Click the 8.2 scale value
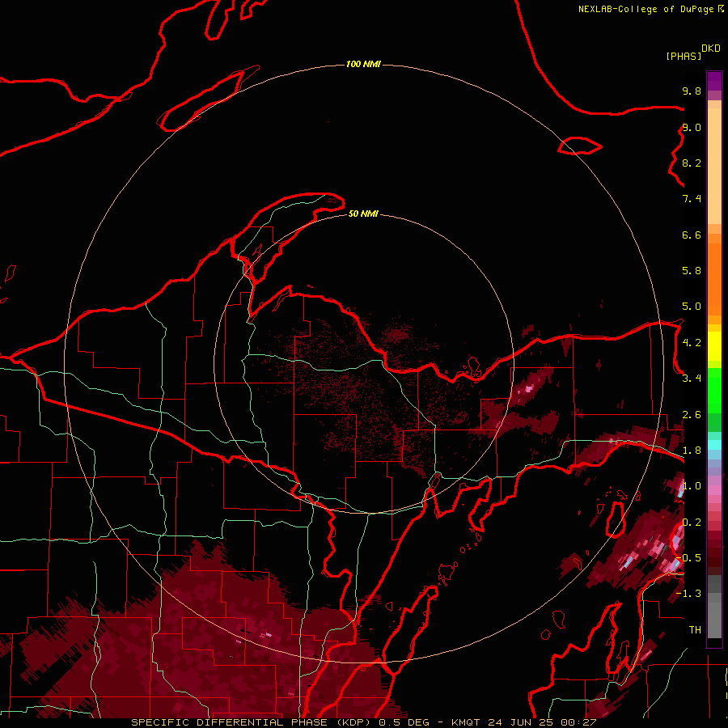Viewport: 728px width, 728px height. 692,163
